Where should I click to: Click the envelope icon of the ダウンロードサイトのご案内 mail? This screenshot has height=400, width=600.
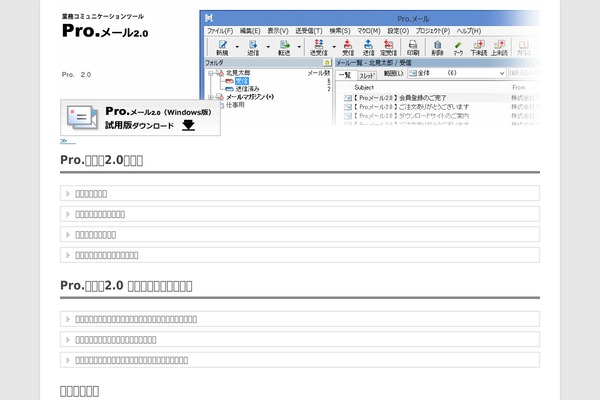tap(347, 116)
